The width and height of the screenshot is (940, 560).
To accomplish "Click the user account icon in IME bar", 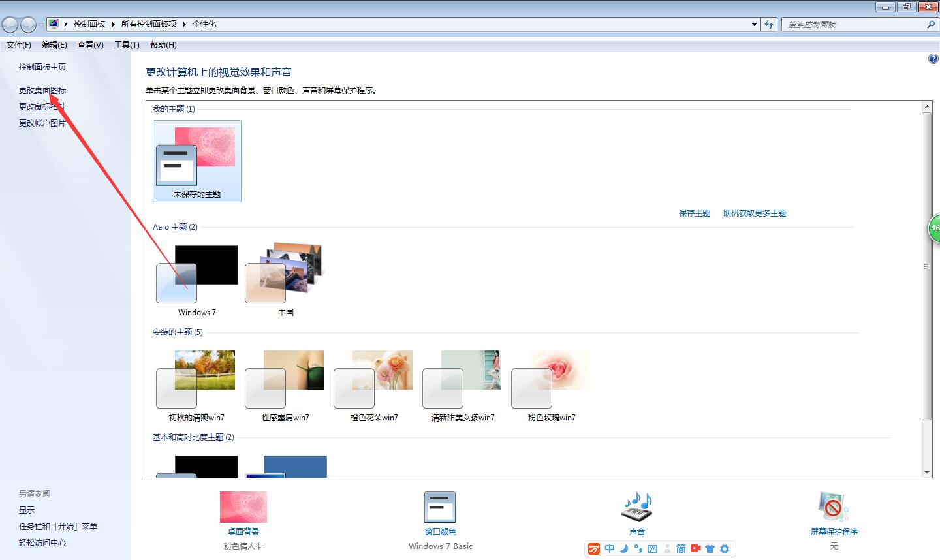I will (667, 549).
